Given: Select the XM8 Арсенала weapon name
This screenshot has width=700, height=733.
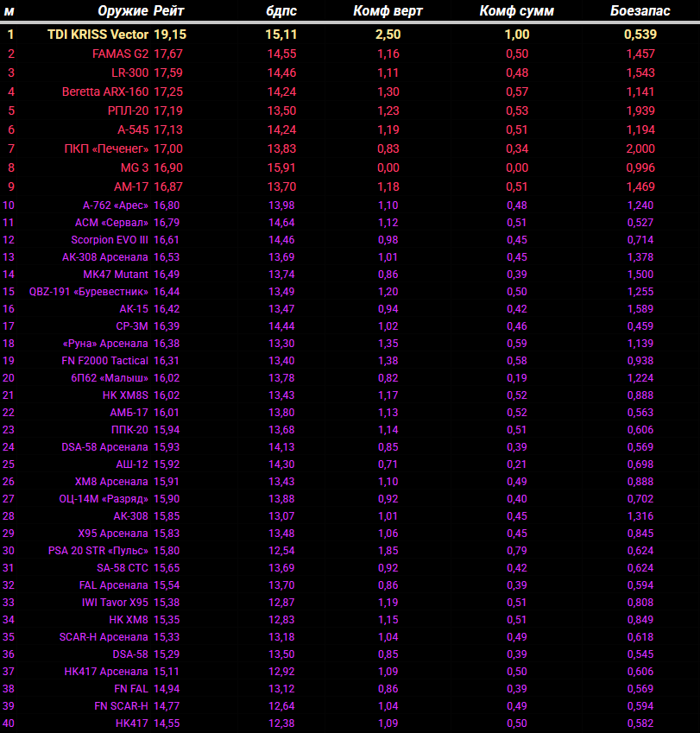Looking at the screenshot, I should coord(111,482).
